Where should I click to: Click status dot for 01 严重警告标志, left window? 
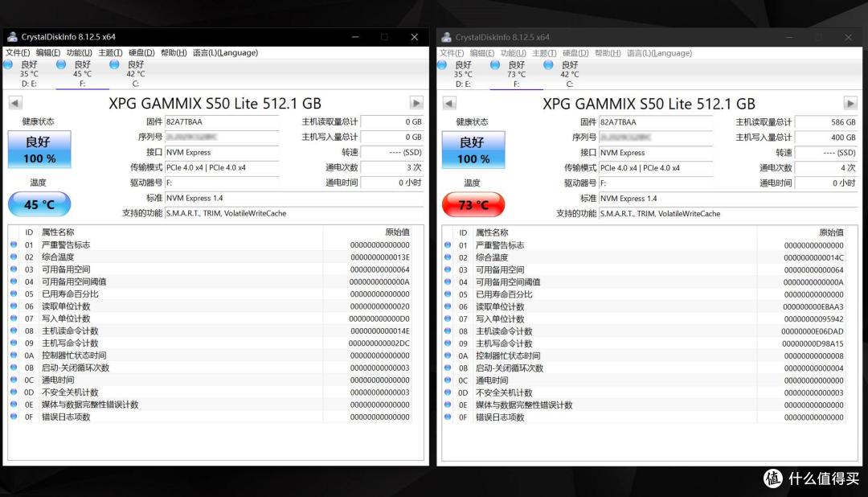pos(14,244)
